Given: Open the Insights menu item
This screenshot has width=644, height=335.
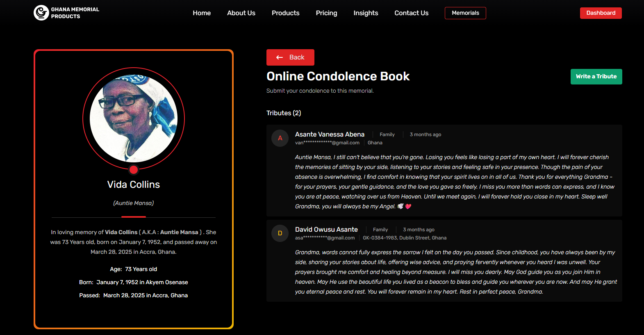Looking at the screenshot, I should tap(366, 13).
